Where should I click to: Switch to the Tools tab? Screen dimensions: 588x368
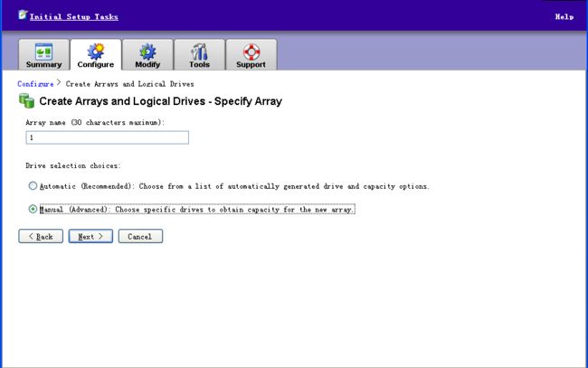click(x=200, y=55)
